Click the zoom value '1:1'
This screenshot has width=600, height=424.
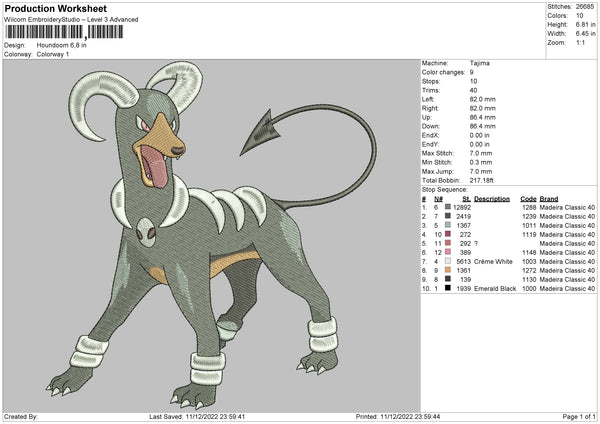point(580,42)
